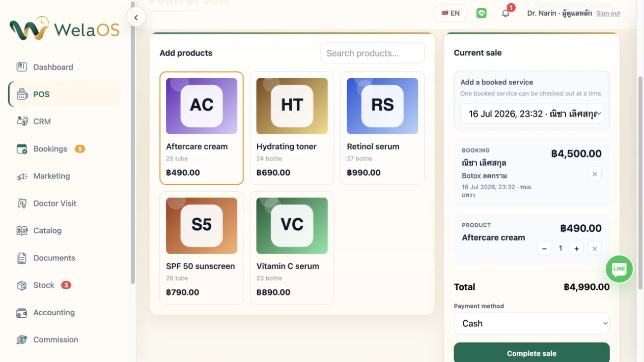Decrease Aftercare cream quantity with minus
This screenshot has height=362, width=644.
(544, 249)
